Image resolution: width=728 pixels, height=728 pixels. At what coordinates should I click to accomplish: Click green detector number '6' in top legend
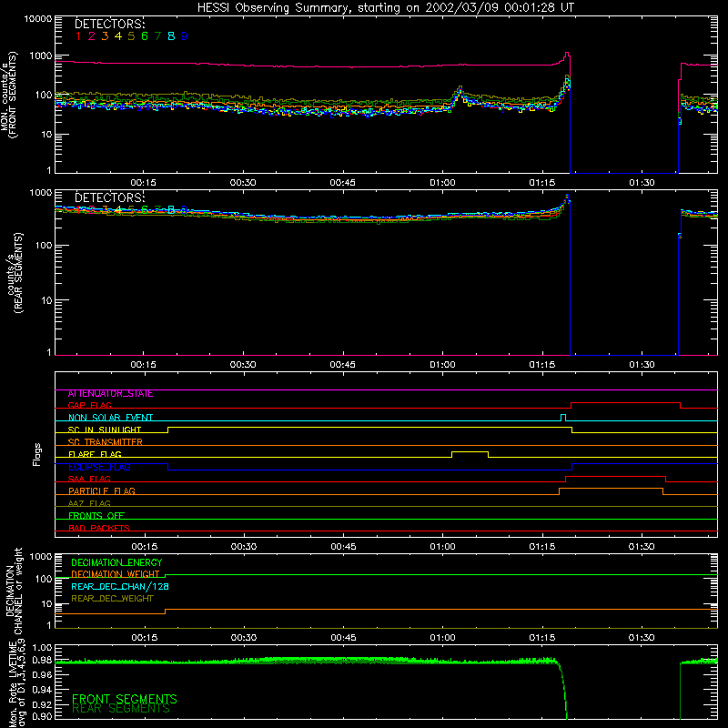(145, 36)
